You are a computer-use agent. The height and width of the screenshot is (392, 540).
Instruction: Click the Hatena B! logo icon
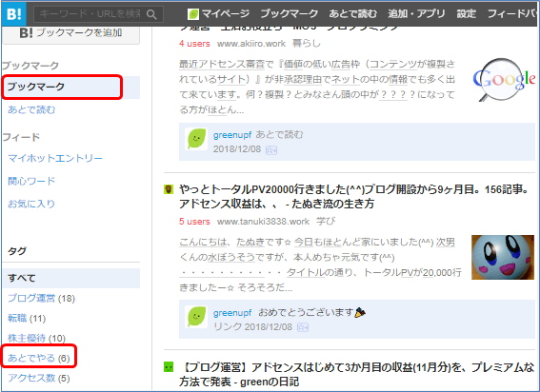[13, 13]
